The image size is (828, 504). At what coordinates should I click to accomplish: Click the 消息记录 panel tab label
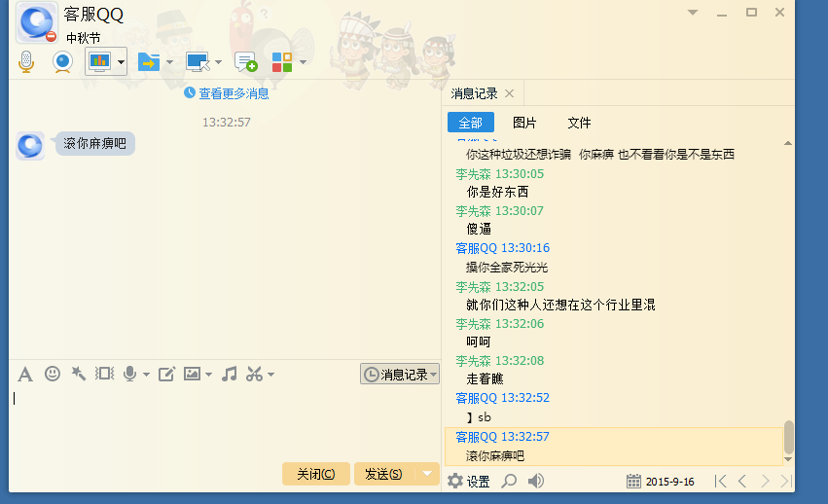(474, 93)
